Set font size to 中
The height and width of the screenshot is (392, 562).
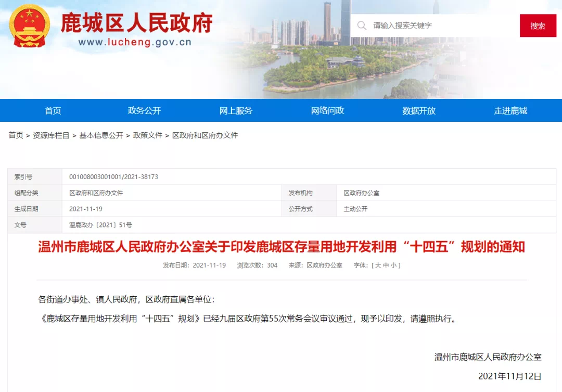[x=386, y=265]
